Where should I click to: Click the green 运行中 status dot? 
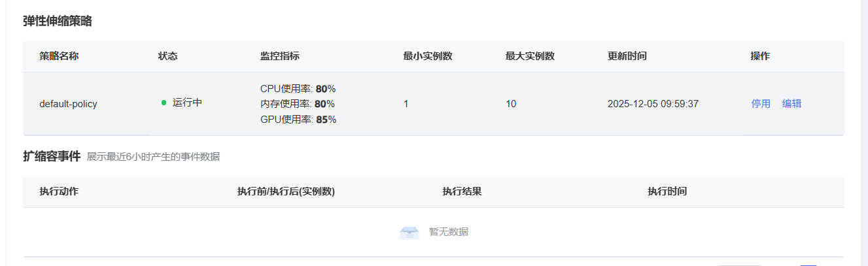click(x=164, y=103)
